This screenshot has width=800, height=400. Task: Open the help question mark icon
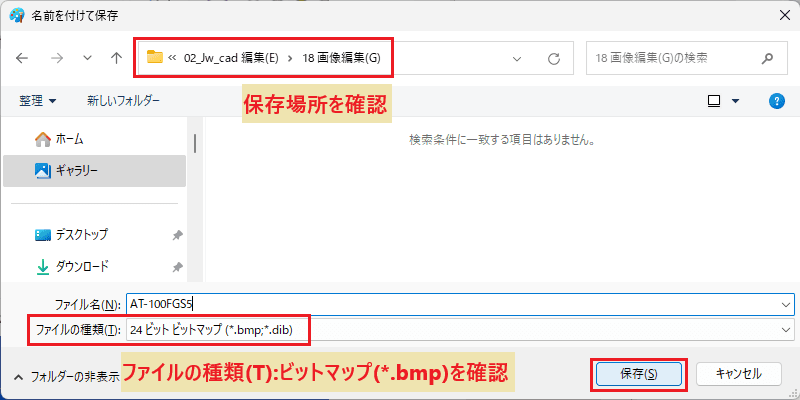click(x=776, y=101)
